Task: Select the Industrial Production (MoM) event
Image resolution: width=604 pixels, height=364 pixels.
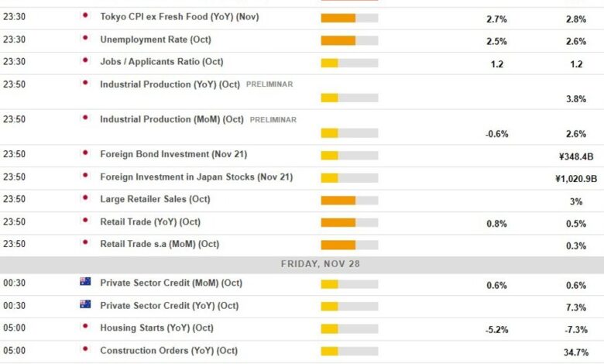Action: [x=172, y=120]
